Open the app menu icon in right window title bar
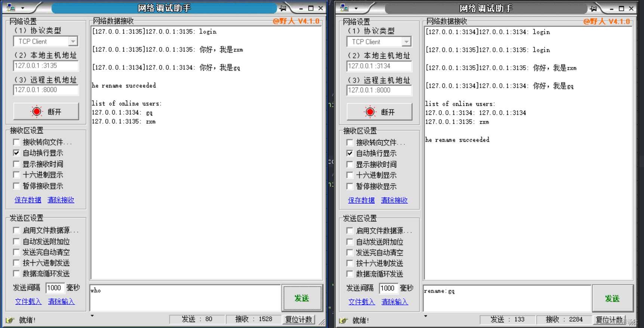The image size is (644, 328). tap(344, 8)
